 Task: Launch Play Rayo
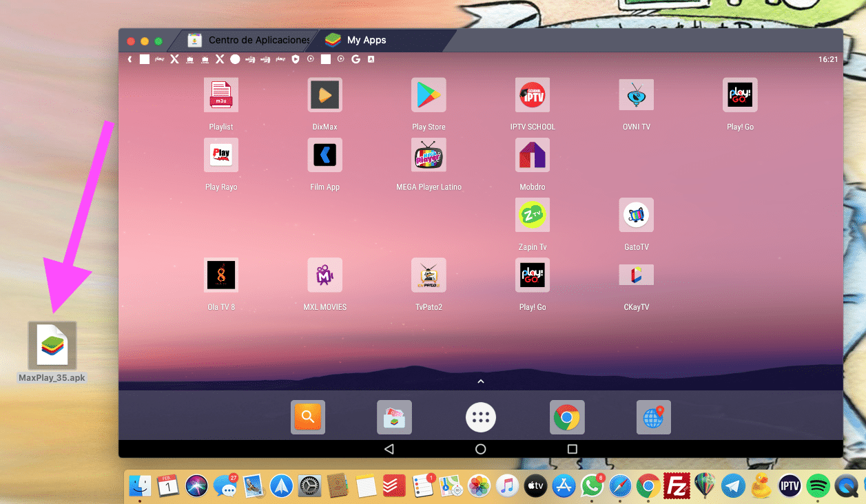(x=221, y=155)
